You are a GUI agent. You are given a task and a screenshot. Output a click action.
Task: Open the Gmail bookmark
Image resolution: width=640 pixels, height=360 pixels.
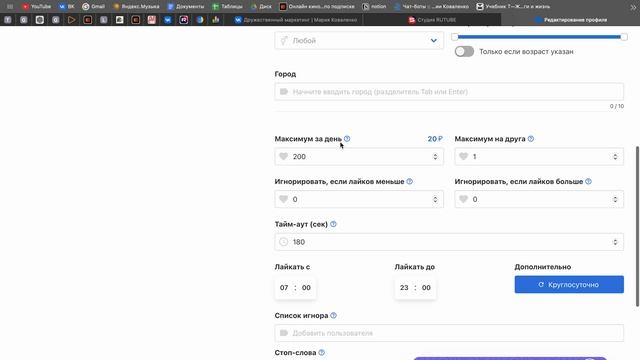click(x=93, y=7)
